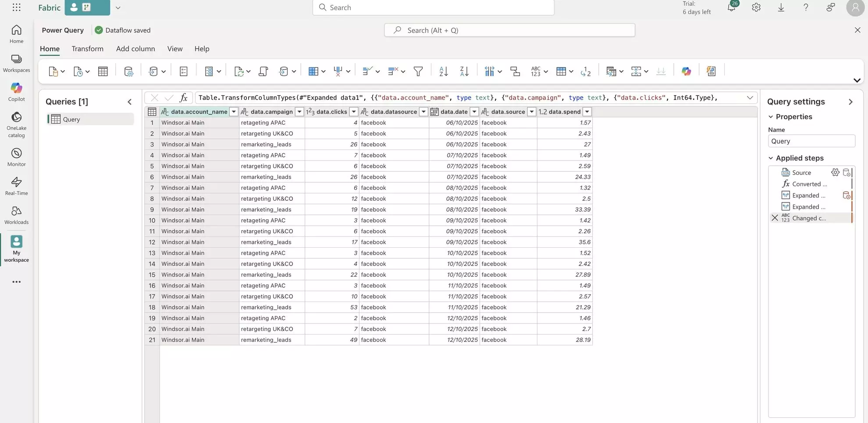Sort ascending with the AZ icon
The height and width of the screenshot is (423, 868).
(x=443, y=71)
